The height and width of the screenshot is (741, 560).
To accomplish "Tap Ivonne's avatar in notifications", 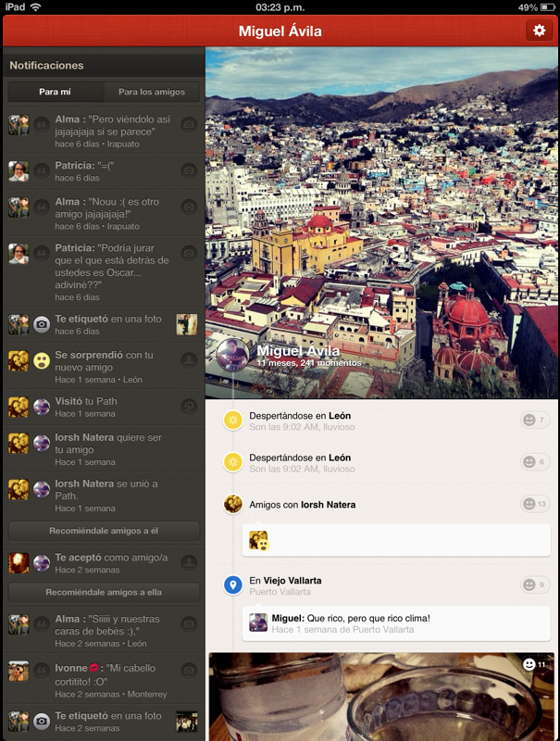I will [x=19, y=671].
